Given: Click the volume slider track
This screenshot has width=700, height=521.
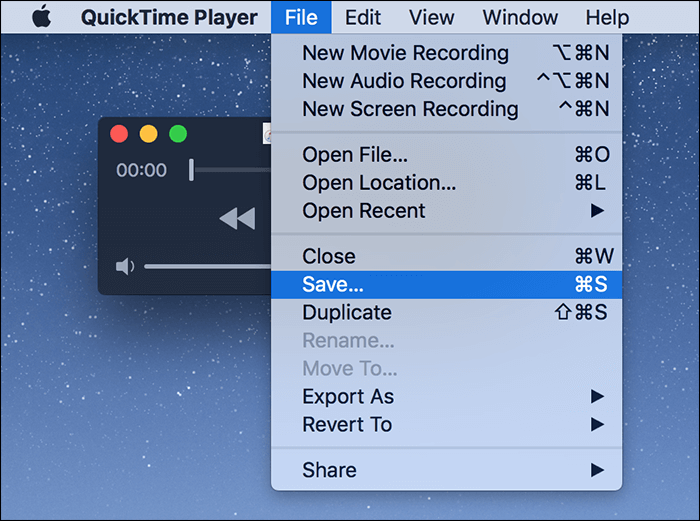Looking at the screenshot, I should point(206,267).
